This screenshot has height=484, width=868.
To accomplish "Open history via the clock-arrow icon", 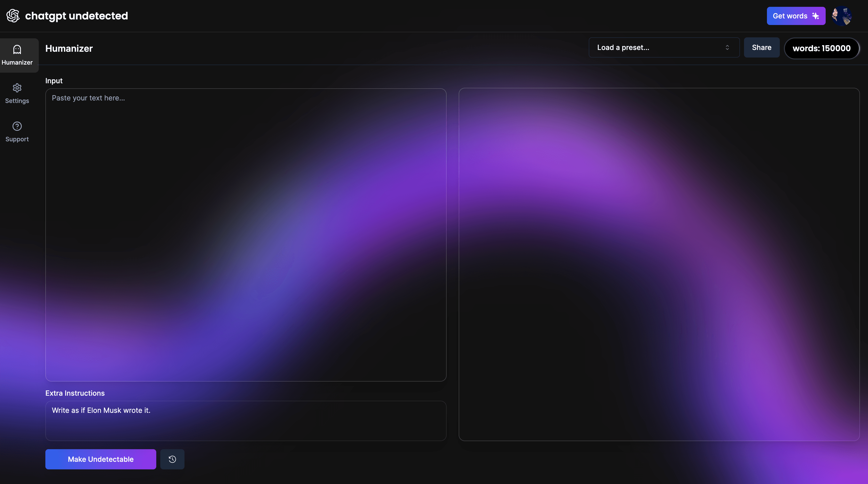I will click(172, 459).
